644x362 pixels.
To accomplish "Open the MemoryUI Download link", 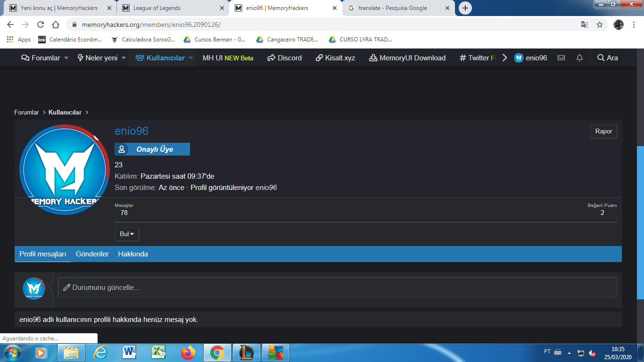I will pyautogui.click(x=407, y=58).
